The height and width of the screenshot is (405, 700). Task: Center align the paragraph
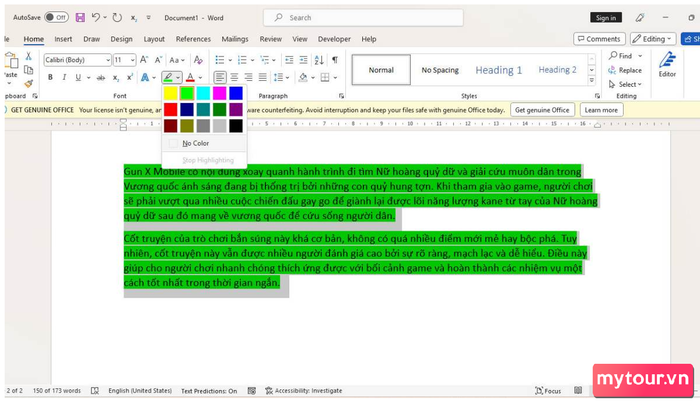click(234, 78)
